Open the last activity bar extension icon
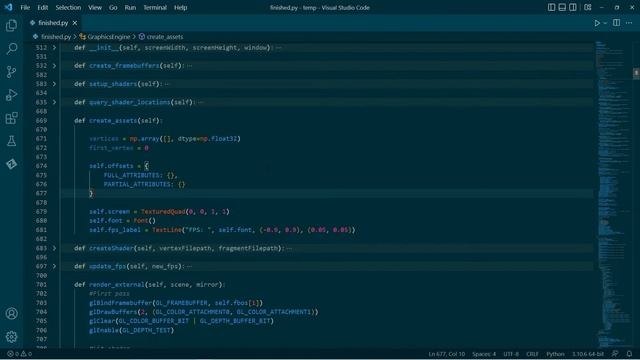The image size is (640, 360). click(x=11, y=164)
